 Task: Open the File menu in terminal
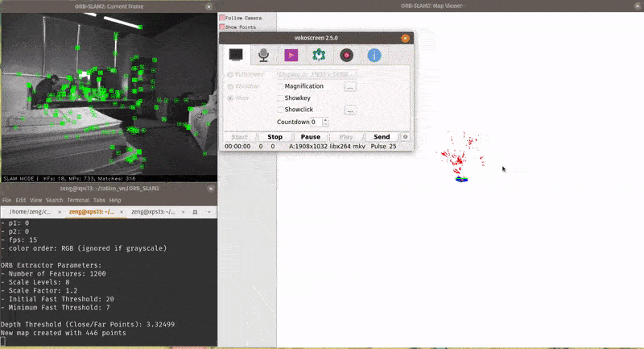[x=6, y=200]
